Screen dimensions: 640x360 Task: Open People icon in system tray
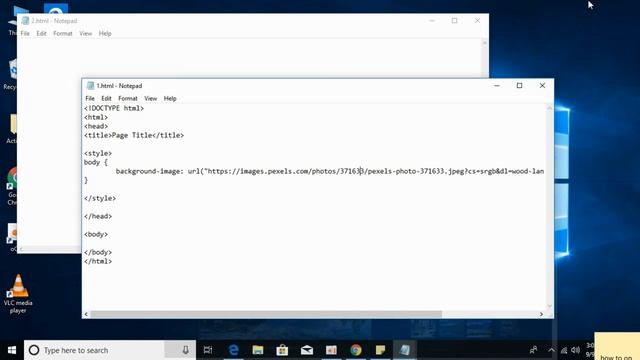pos(533,350)
